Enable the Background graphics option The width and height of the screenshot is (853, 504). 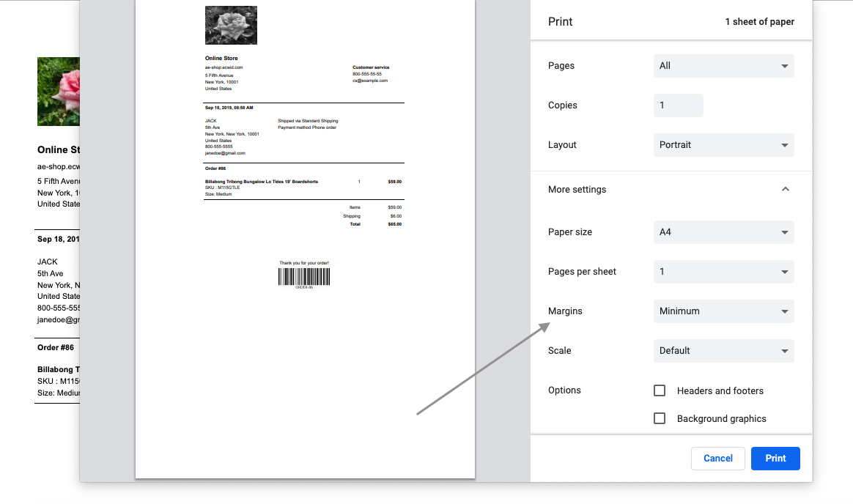click(660, 418)
